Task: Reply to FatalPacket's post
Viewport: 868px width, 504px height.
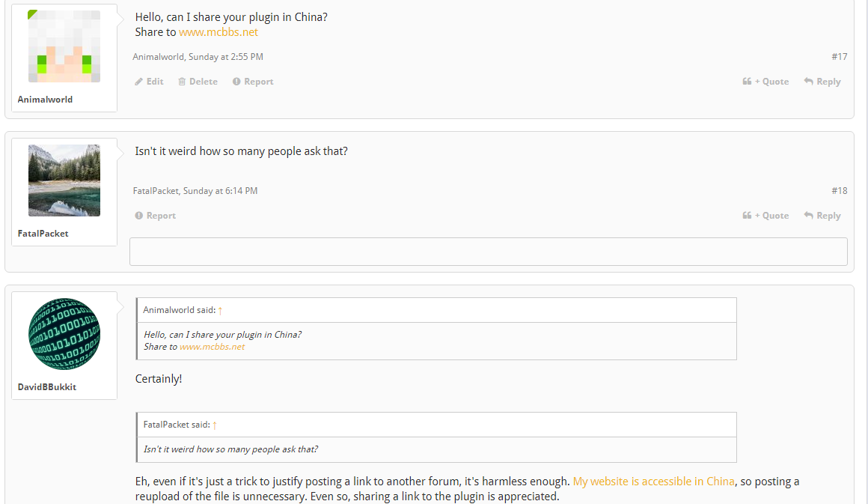Action: (822, 216)
